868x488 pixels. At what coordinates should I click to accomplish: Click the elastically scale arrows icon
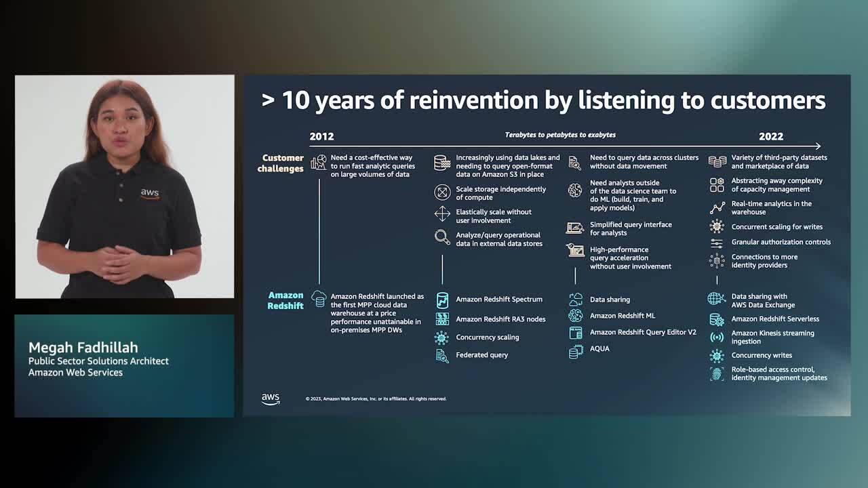pos(442,214)
